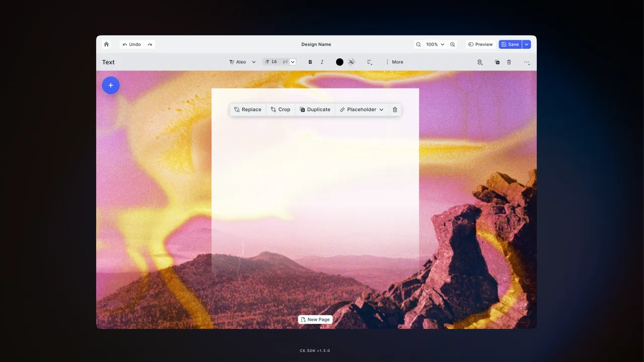The height and width of the screenshot is (362, 644).
Task: Click the New Page button
Action: tap(315, 319)
